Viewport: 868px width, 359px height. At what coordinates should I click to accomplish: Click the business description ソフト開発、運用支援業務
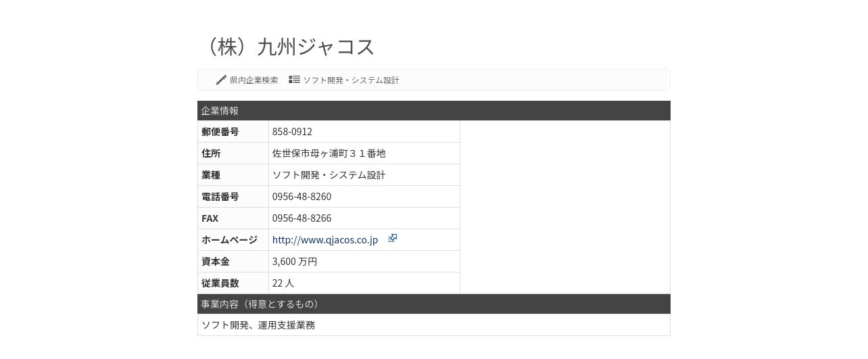[x=258, y=325]
